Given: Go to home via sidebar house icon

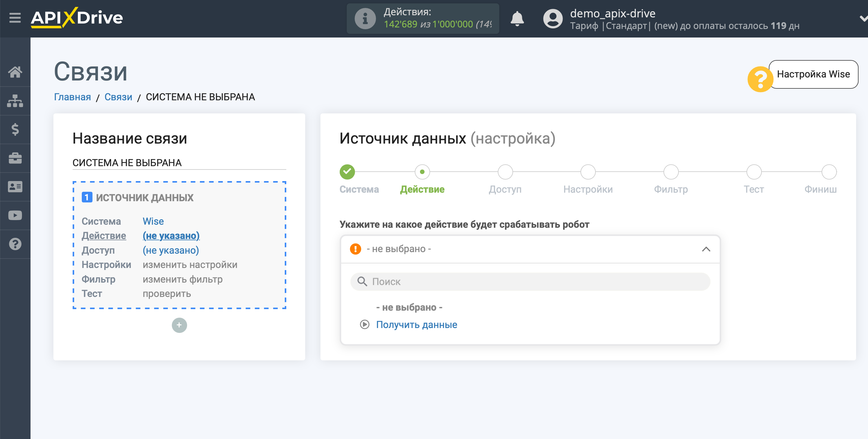Looking at the screenshot, I should (x=15, y=72).
